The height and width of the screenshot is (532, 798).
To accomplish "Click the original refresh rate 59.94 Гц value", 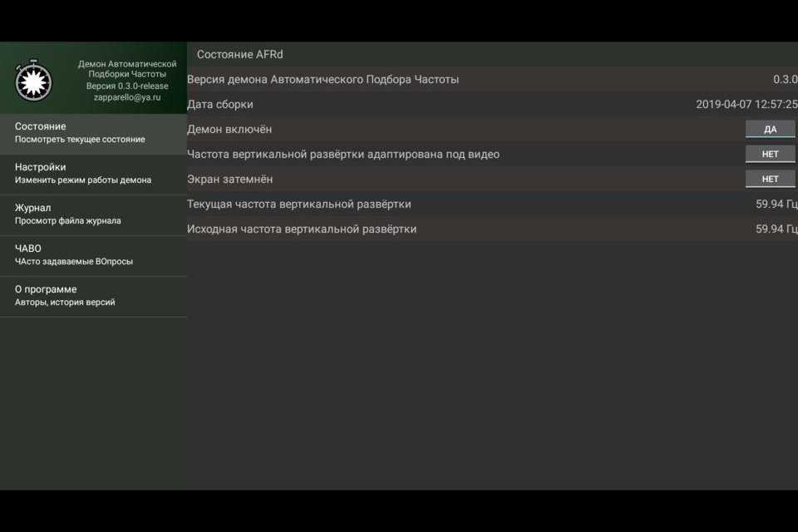I will tap(776, 229).
